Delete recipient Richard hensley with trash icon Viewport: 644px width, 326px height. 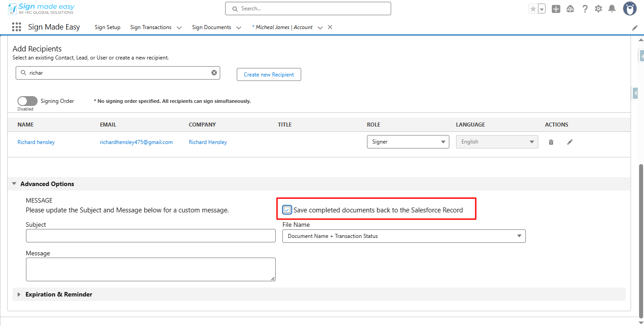(x=551, y=142)
